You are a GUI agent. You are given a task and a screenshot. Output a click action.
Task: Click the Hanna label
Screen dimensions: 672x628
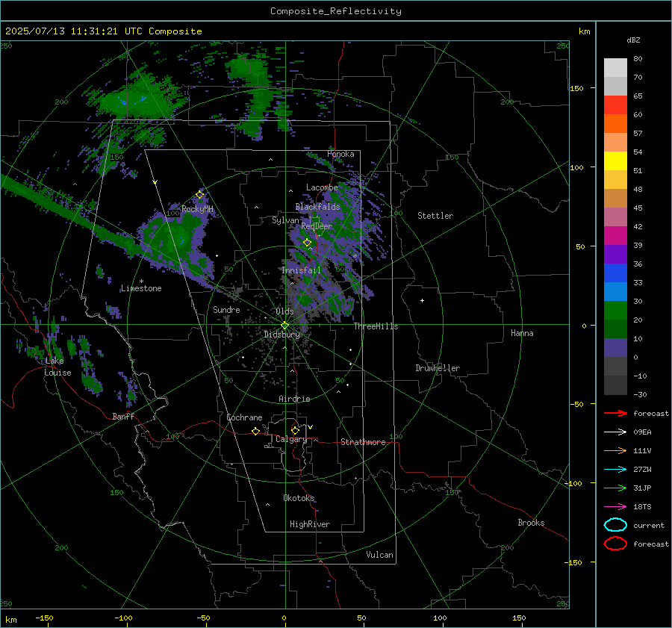tap(522, 333)
